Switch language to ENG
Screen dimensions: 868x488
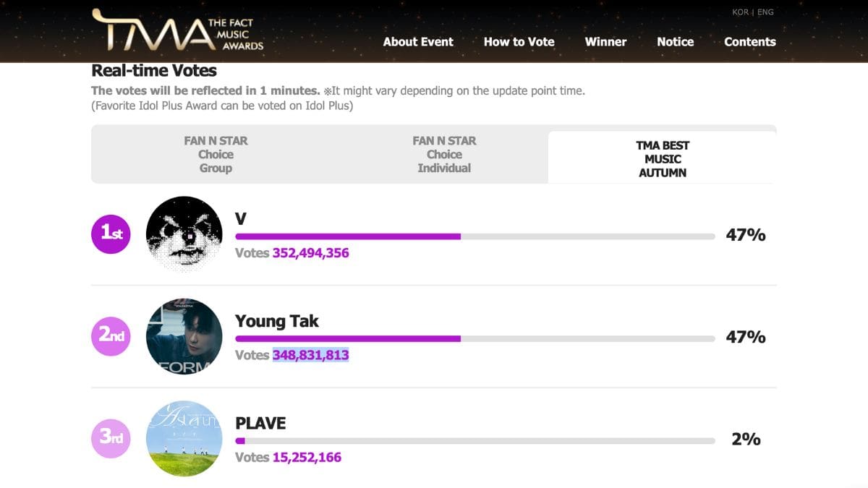pyautogui.click(x=765, y=12)
